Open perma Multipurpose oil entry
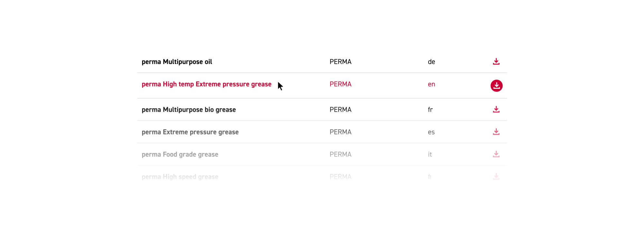Viewport: 644px width, 235px height. [177, 62]
